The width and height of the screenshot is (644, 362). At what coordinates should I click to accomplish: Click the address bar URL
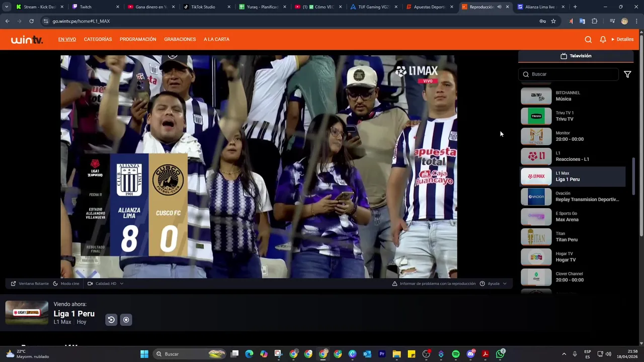(81, 21)
